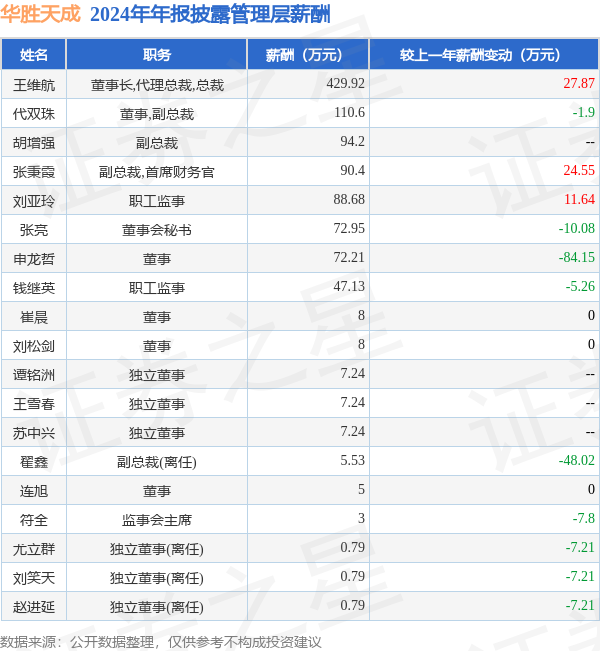The width and height of the screenshot is (600, 651).
Task: Click the change value 24.55
Action: [579, 171]
